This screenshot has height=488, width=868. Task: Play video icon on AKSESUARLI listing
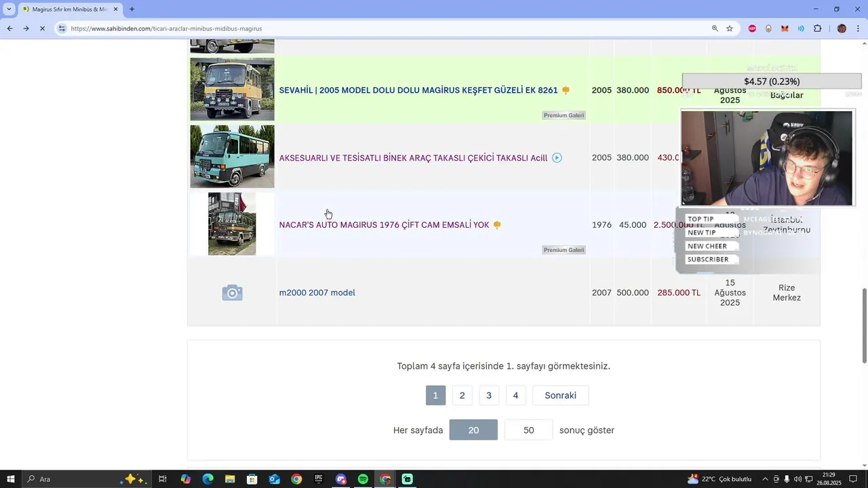coord(557,158)
